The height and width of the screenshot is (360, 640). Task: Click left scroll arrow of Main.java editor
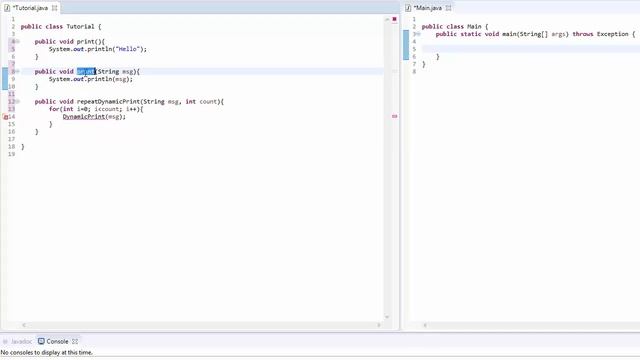click(x=425, y=325)
